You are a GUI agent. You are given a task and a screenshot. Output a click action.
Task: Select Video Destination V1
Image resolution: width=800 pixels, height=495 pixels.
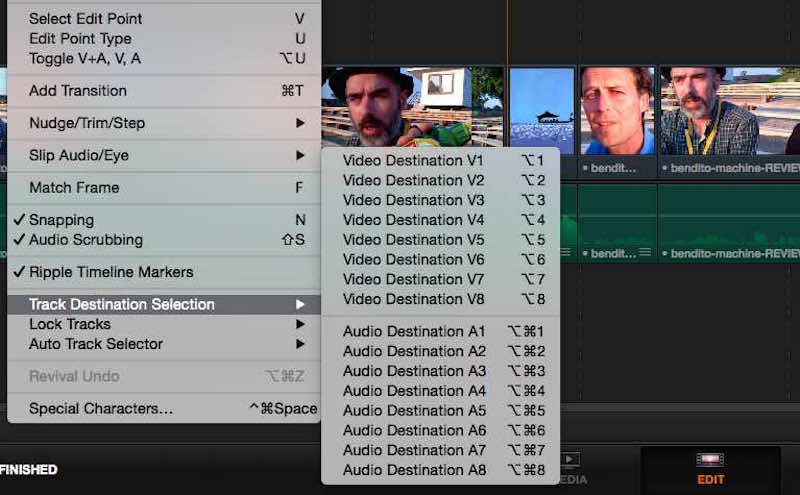tap(441, 160)
